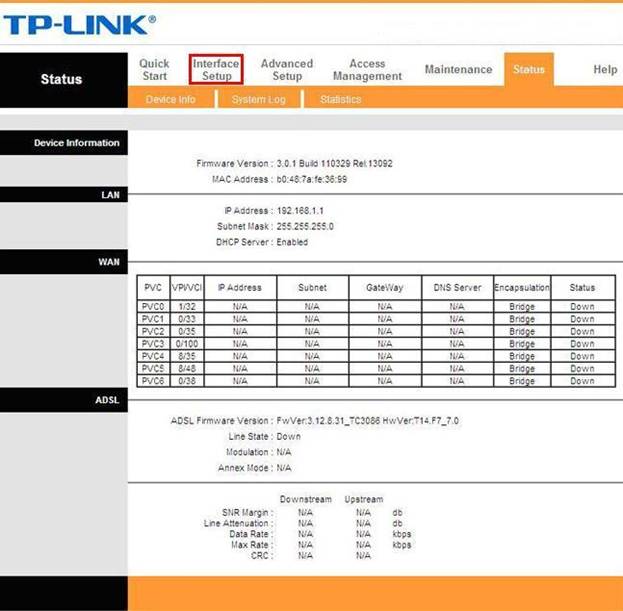The width and height of the screenshot is (623, 611).
Task: Click Line State Down value
Action: tap(288, 436)
